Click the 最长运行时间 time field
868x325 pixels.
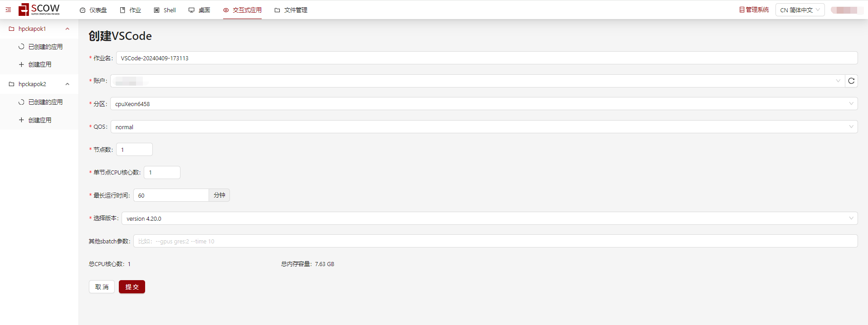(x=171, y=195)
